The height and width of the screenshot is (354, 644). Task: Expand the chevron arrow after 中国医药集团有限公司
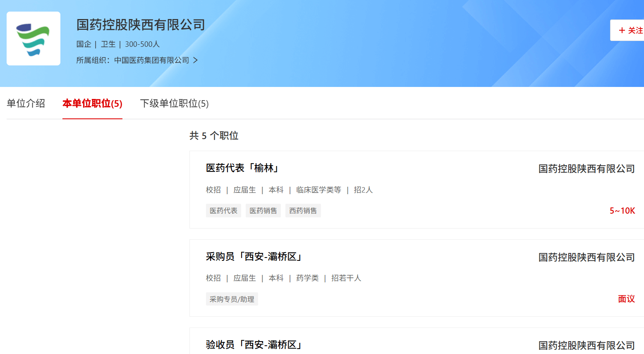(196, 60)
